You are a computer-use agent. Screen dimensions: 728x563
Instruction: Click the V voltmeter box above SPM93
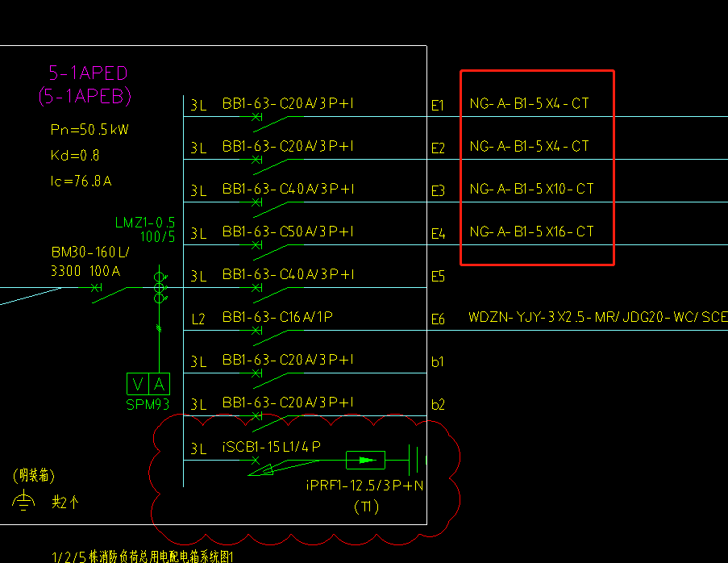click(137, 384)
